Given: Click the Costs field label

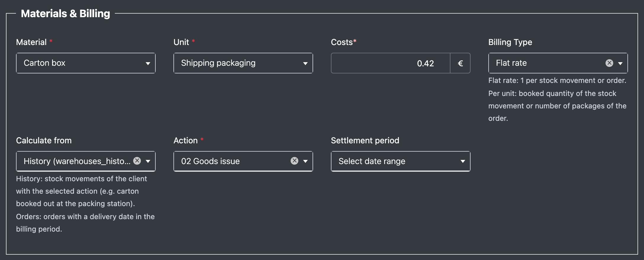Looking at the screenshot, I should coord(342,42).
